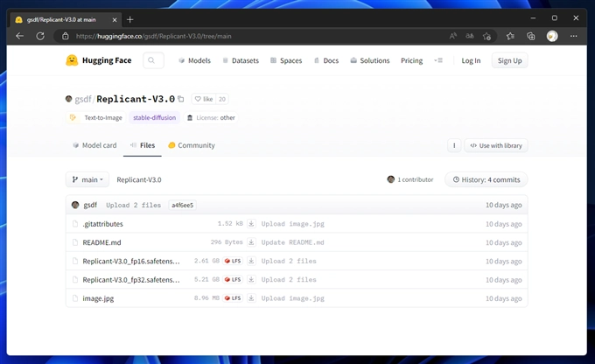595x364 pixels.
Task: Download image.jpg via its download icon
Action: [x=251, y=298]
